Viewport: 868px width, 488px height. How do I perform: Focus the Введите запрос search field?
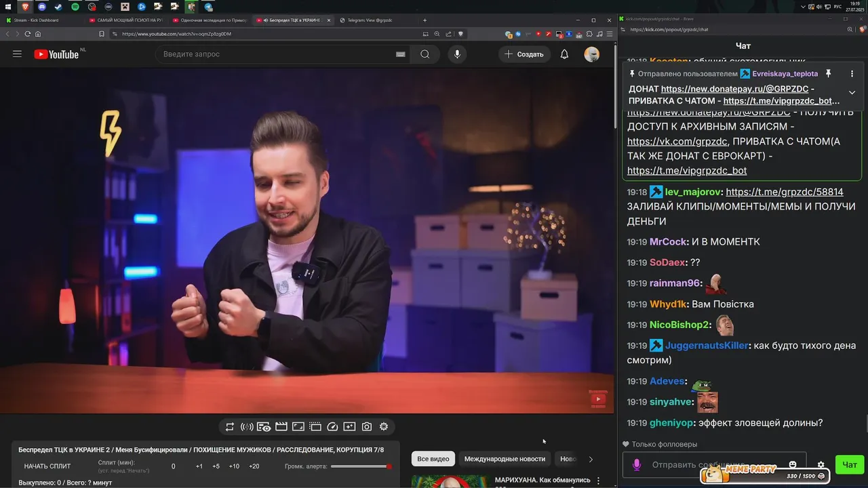click(x=275, y=54)
